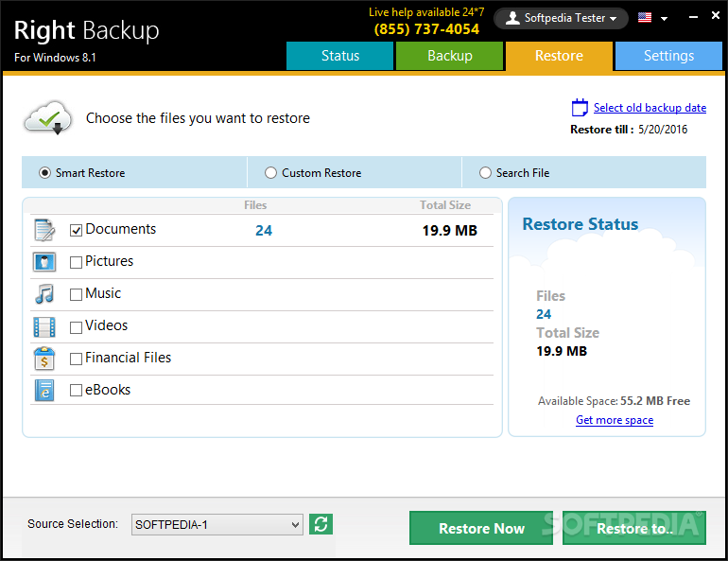
Task: Check the Financial Files checkbox
Action: pos(76,359)
